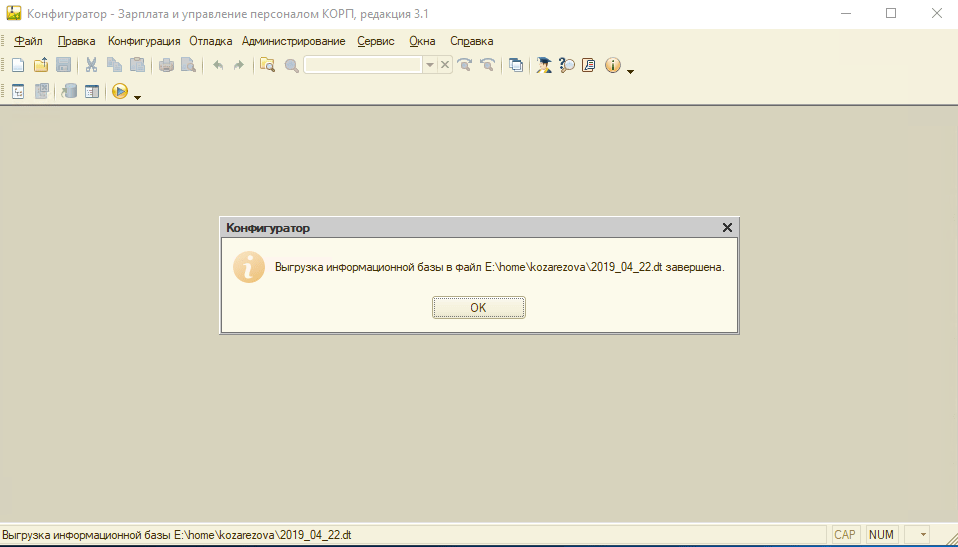Image resolution: width=958 pixels, height=547 pixels.
Task: Open help search question-magnifier icon
Action: point(567,65)
